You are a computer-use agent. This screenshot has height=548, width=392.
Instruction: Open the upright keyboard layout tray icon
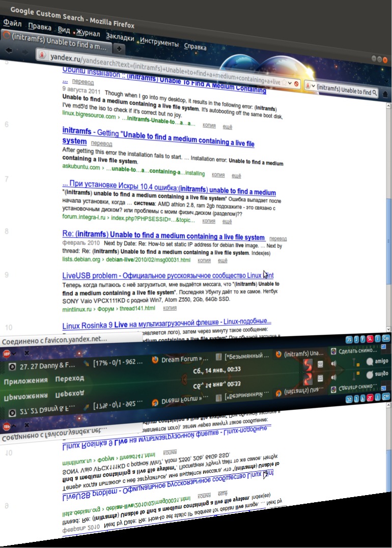pos(320,364)
